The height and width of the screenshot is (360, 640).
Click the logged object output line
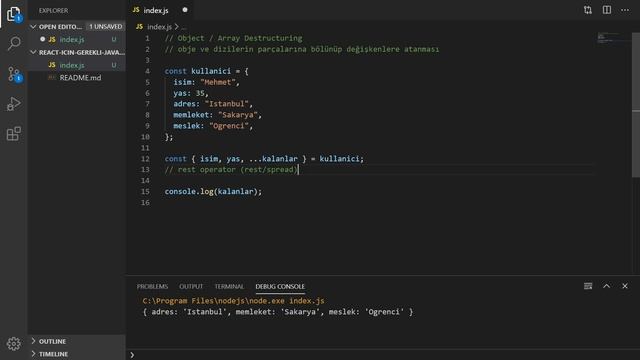[278, 312]
